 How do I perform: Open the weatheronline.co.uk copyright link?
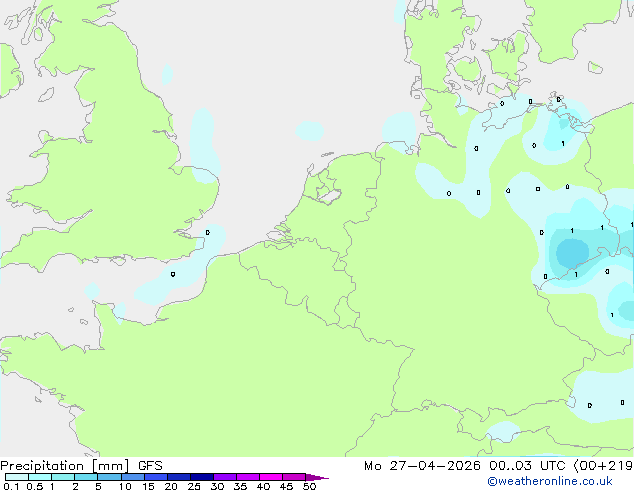(x=550, y=481)
